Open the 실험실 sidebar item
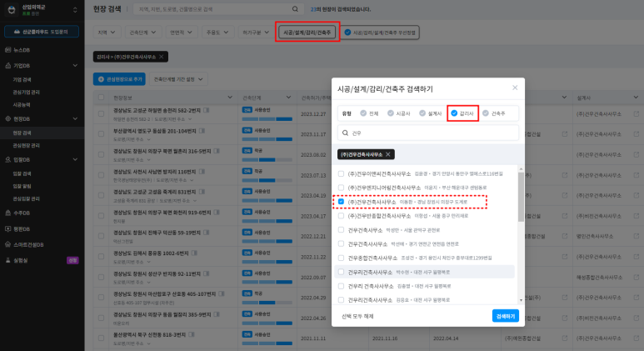644x351 pixels. pos(21,260)
